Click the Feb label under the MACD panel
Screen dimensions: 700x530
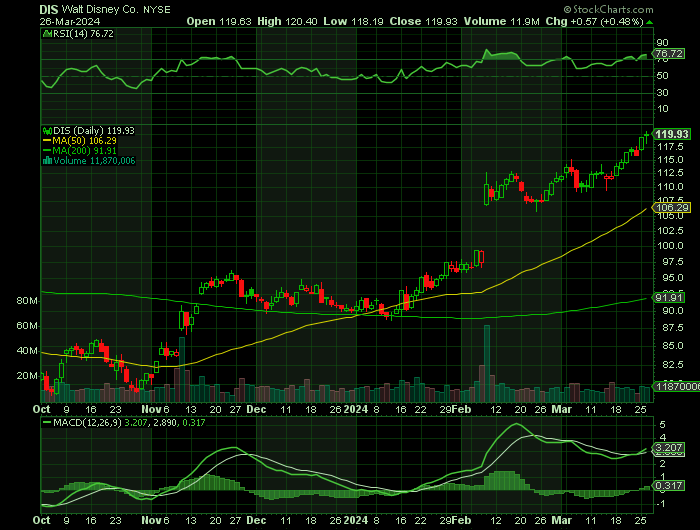[462, 520]
